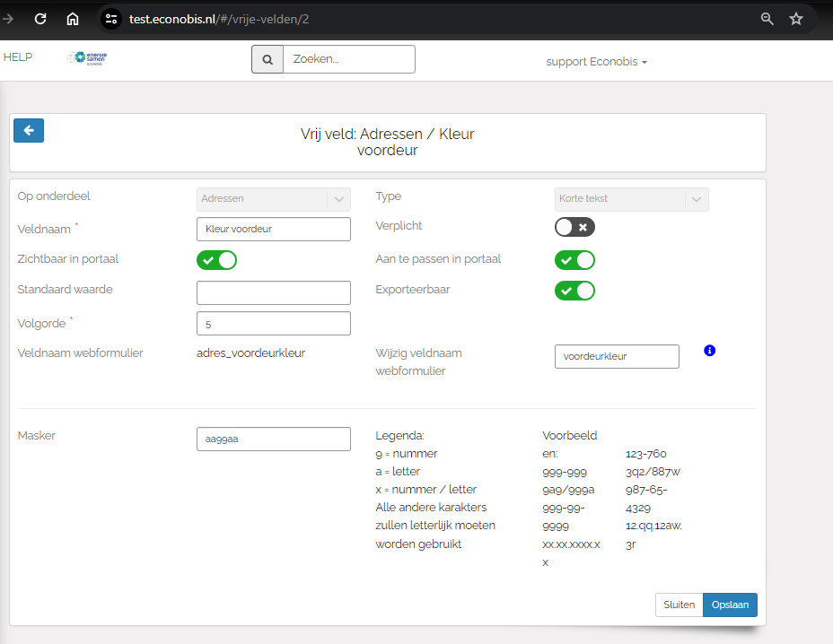This screenshot has height=644, width=833.
Task: Expand the support Econobis user menu
Action: 596,62
